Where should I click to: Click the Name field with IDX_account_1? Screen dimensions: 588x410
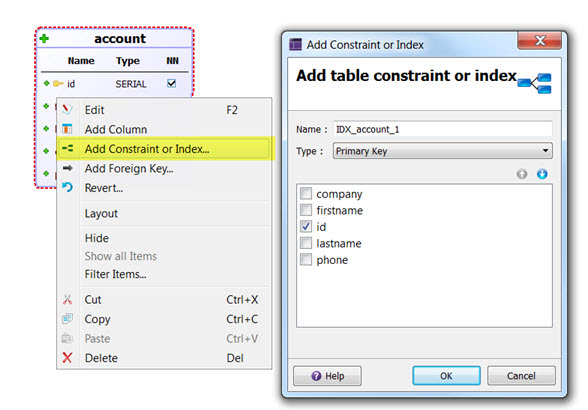tap(442, 129)
